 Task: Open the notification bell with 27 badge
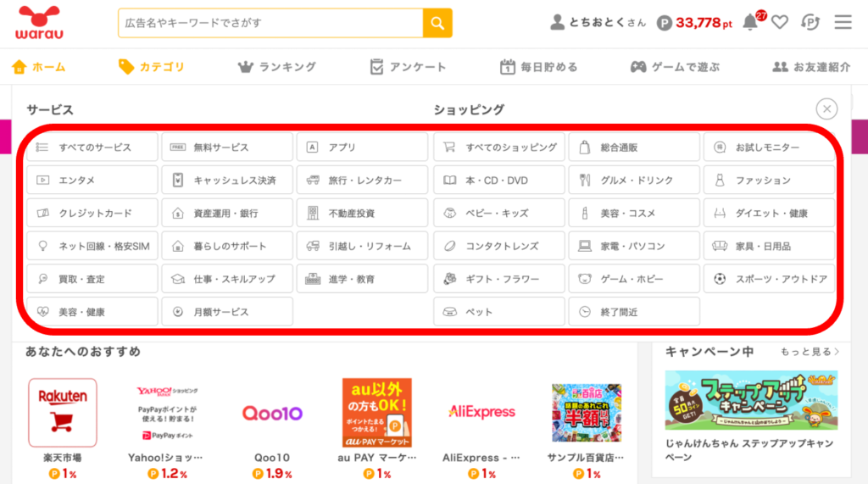point(750,22)
